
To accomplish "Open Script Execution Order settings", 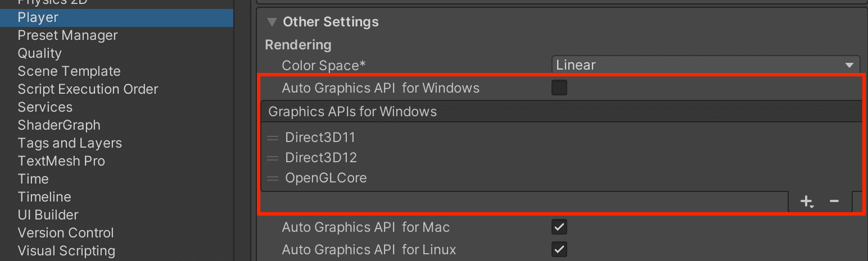I will tap(88, 89).
